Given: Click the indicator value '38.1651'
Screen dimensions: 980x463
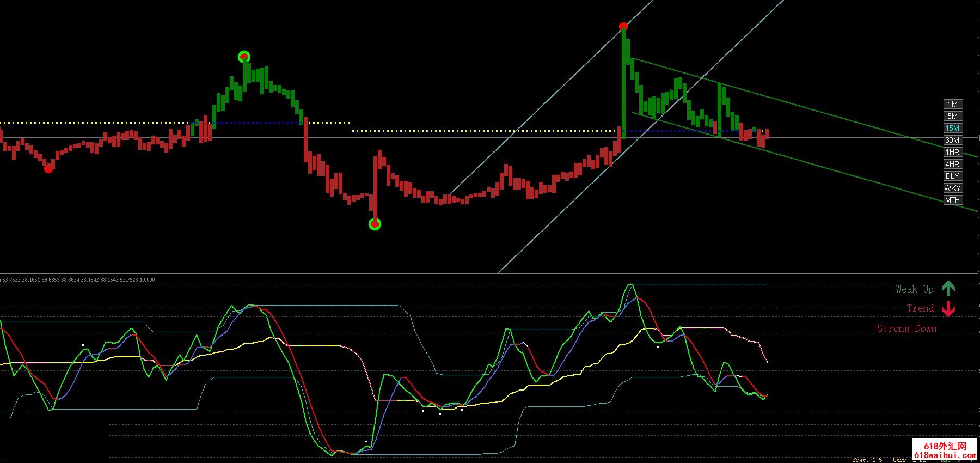Looking at the screenshot, I should tap(31, 280).
